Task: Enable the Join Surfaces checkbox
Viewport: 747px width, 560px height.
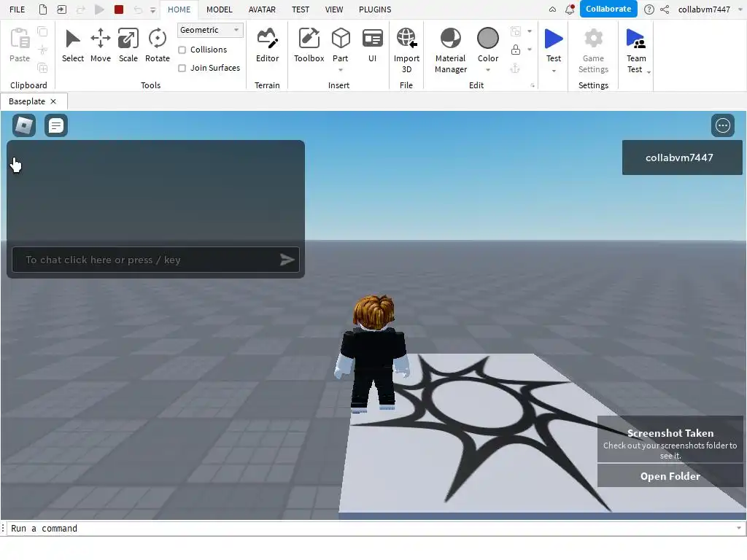Action: [x=182, y=68]
